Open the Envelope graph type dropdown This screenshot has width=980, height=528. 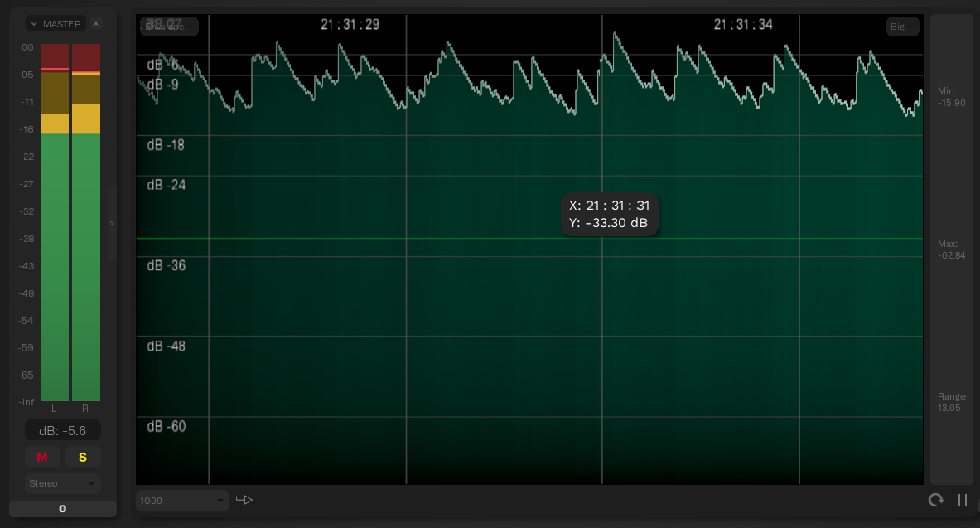click(x=169, y=27)
